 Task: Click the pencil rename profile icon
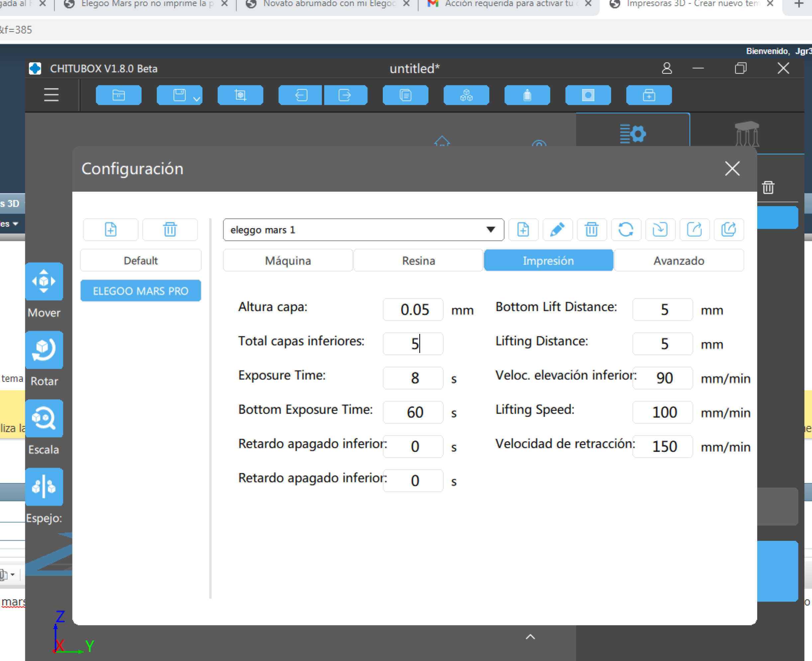[x=557, y=230]
